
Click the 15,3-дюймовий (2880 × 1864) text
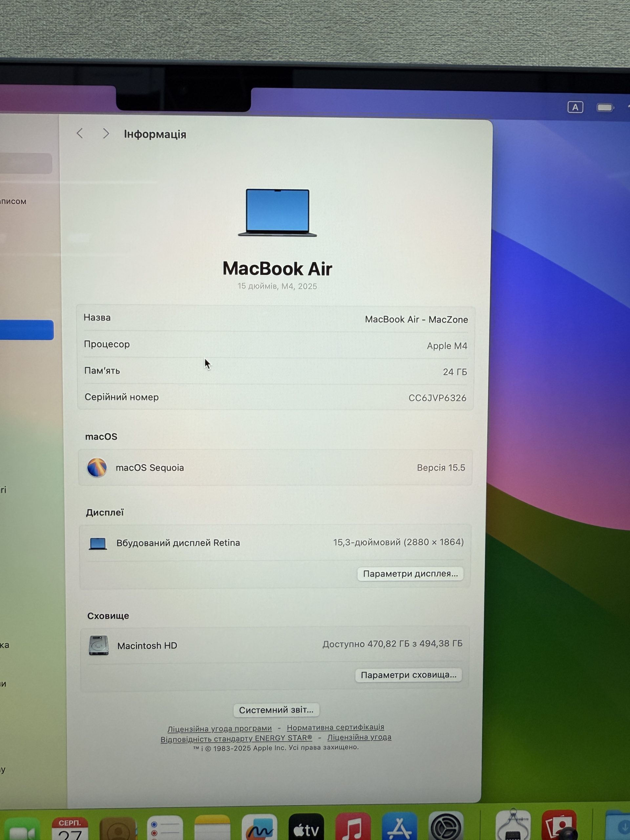click(398, 542)
